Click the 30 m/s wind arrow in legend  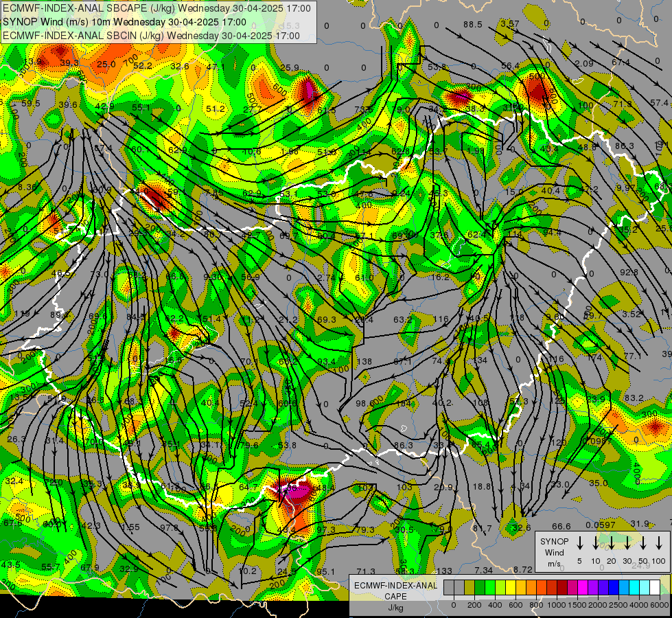click(x=627, y=543)
